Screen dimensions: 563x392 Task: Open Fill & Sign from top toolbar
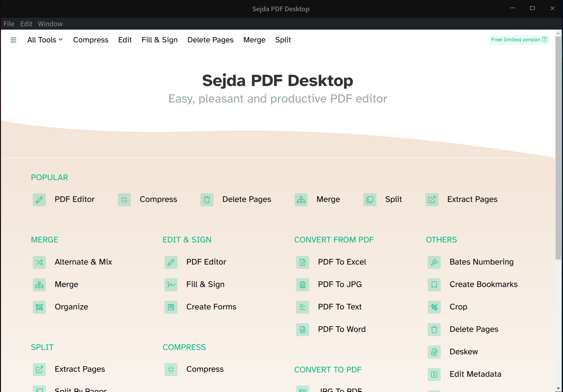point(159,40)
